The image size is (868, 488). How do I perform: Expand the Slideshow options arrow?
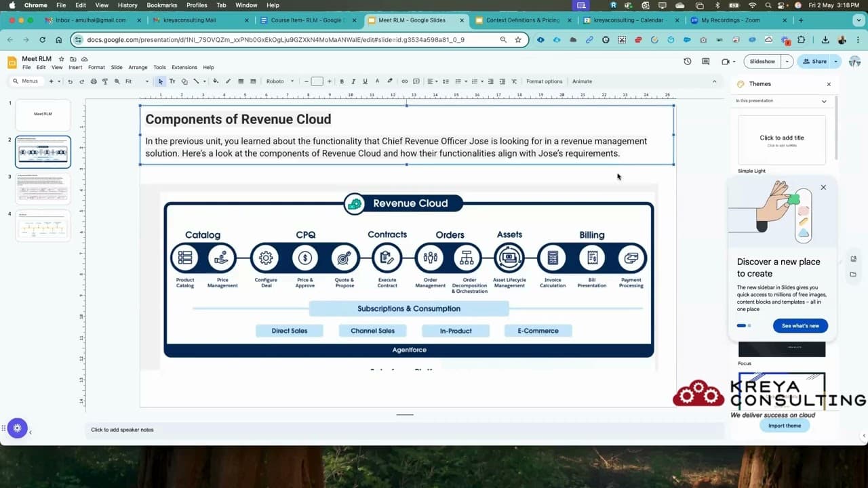(787, 62)
